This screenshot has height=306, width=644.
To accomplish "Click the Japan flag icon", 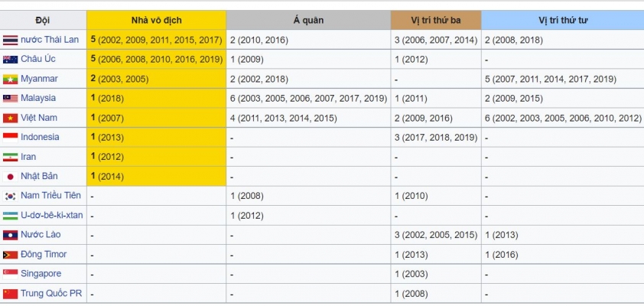I will (10, 177).
